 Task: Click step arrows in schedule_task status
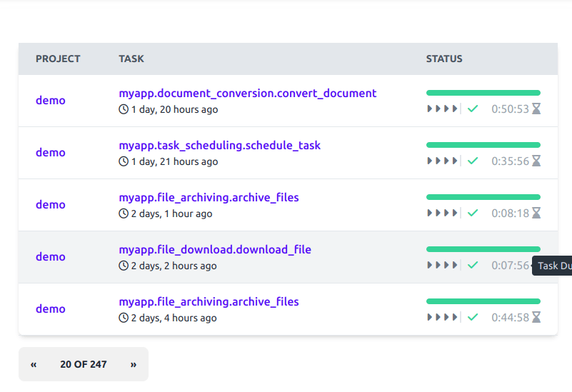point(442,161)
